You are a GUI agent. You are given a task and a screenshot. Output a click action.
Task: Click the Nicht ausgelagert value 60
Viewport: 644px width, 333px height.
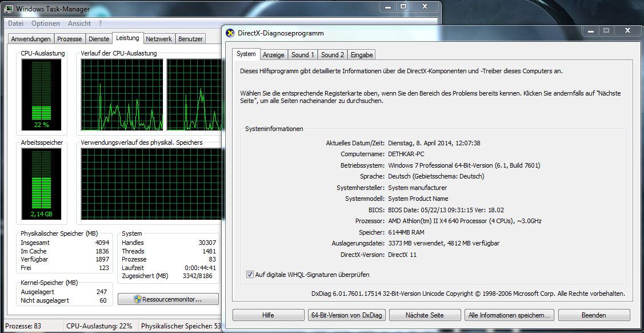click(103, 300)
